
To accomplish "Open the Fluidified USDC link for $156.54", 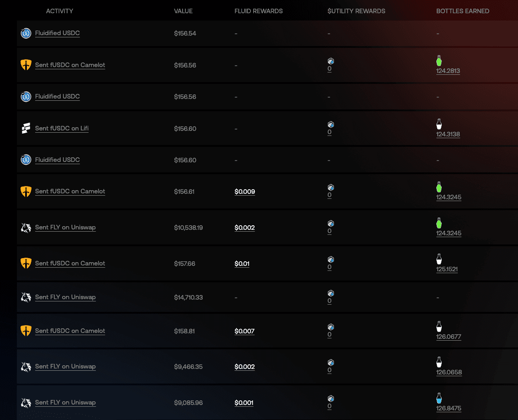I will (x=58, y=33).
